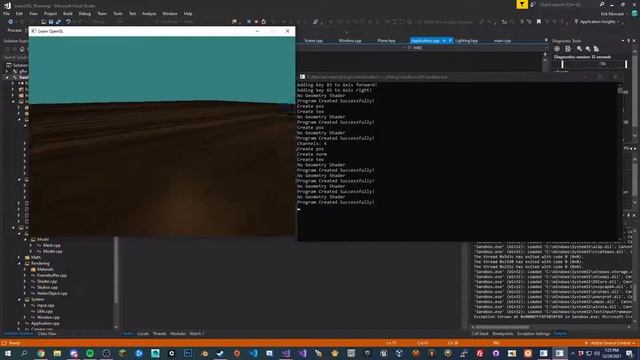Collapse the System folder in Solution Explorer
The image size is (640, 360).
[19, 300]
